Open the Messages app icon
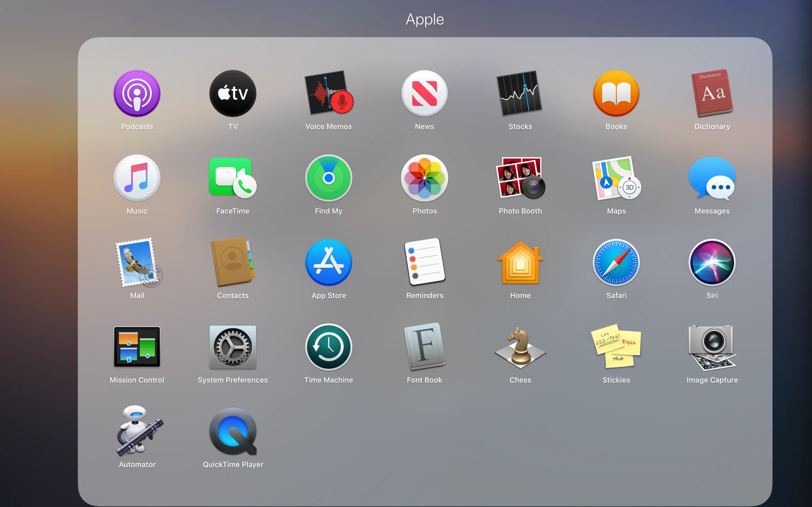This screenshot has width=812, height=507. tap(712, 178)
